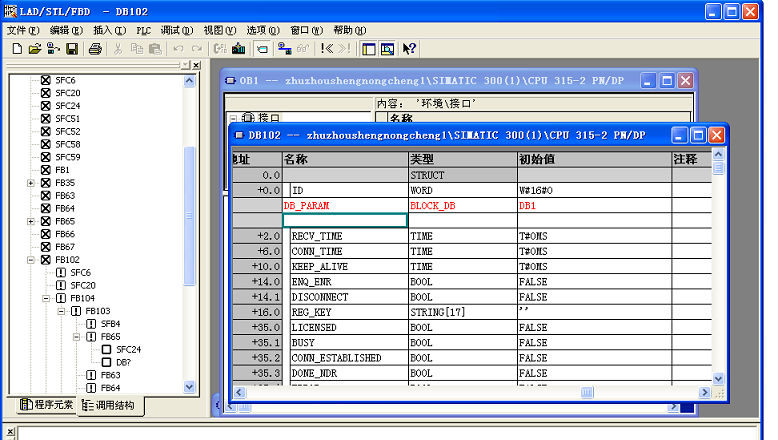Open the 文件 menu
Viewport: 778px width, 440px height.
[x=23, y=30]
